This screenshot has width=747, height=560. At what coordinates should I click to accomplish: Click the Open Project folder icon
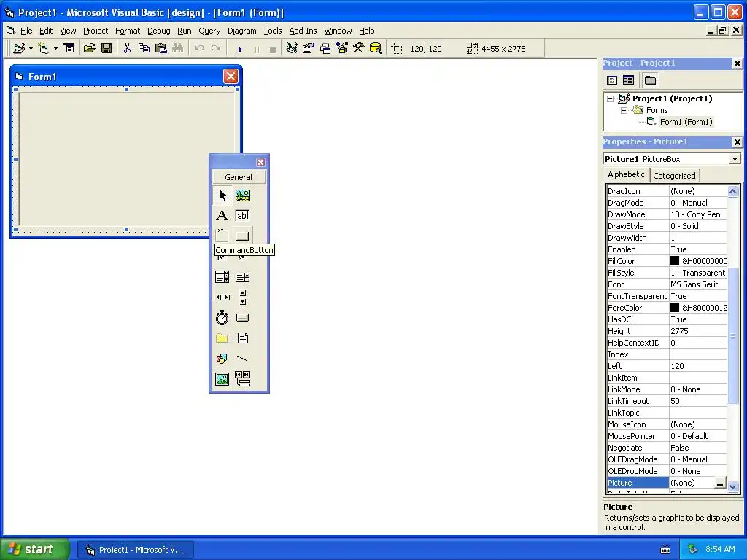pyautogui.click(x=89, y=49)
